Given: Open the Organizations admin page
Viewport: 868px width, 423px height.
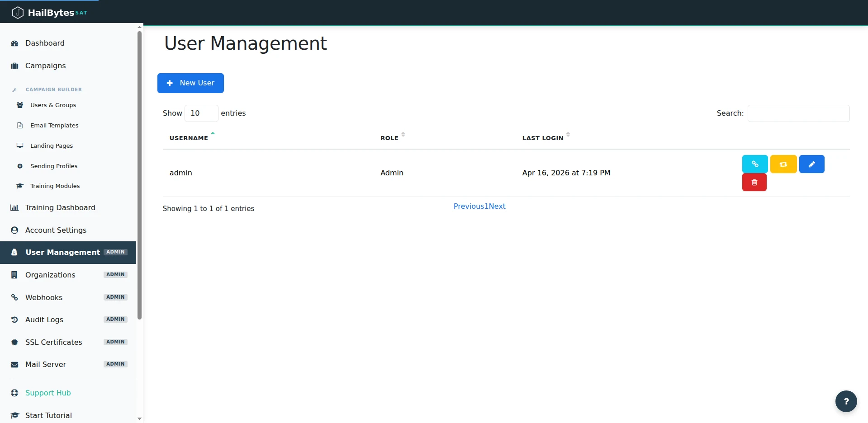Looking at the screenshot, I should point(50,275).
